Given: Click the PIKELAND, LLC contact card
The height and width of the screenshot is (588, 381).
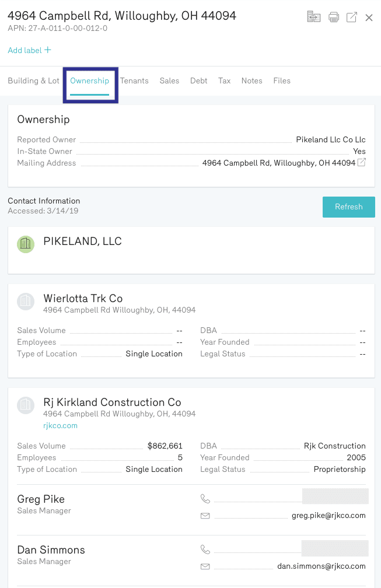Looking at the screenshot, I should coord(191,251).
